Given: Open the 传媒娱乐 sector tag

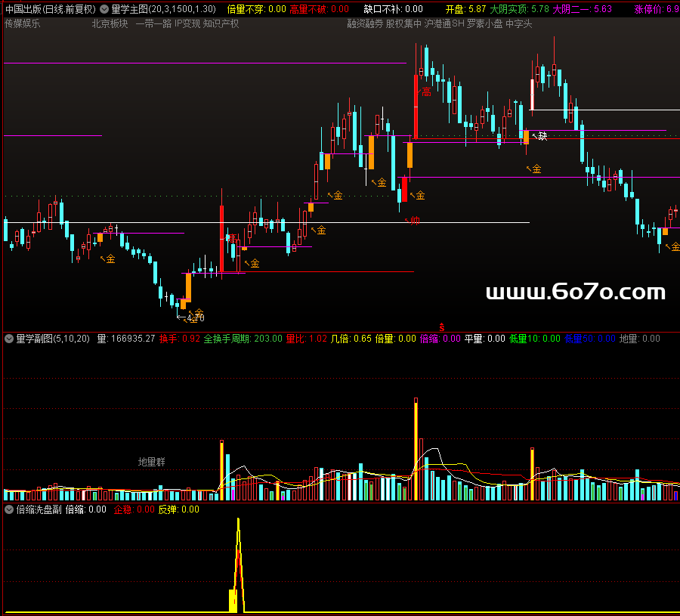Looking at the screenshot, I should (23, 23).
